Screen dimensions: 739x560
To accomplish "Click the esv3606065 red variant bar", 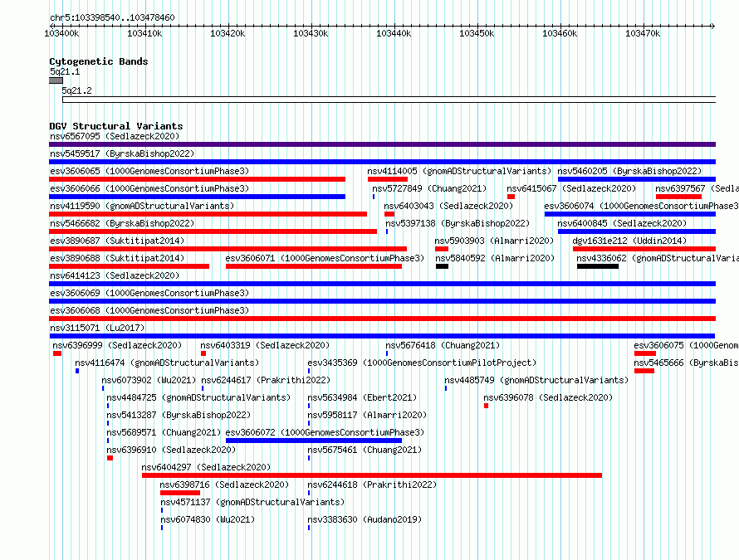I will click(197, 179).
